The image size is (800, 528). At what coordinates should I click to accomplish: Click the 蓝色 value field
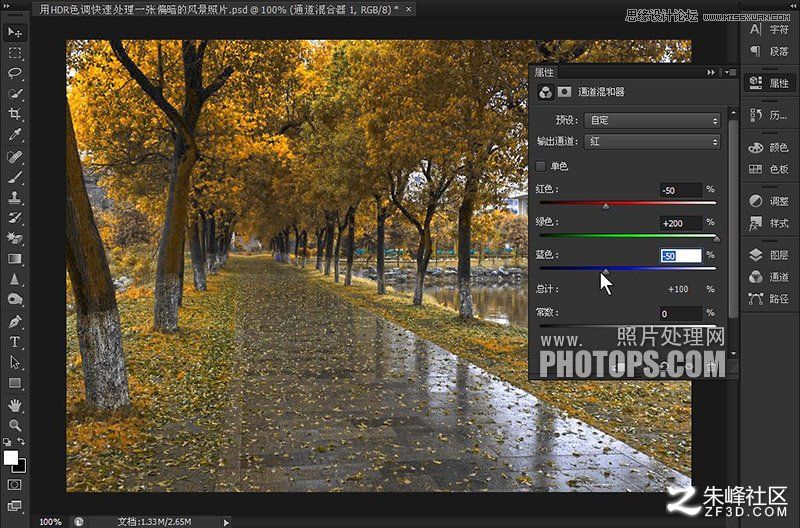tap(680, 256)
